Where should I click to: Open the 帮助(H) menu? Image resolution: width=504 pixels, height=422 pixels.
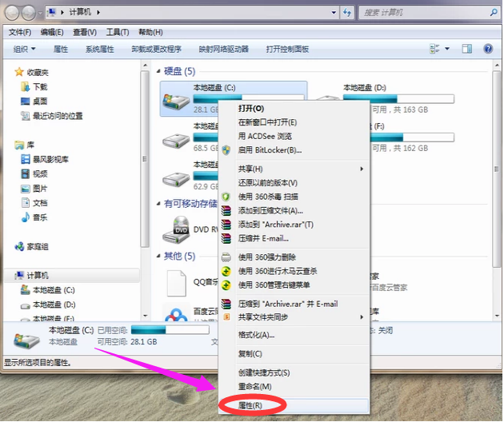point(150,32)
